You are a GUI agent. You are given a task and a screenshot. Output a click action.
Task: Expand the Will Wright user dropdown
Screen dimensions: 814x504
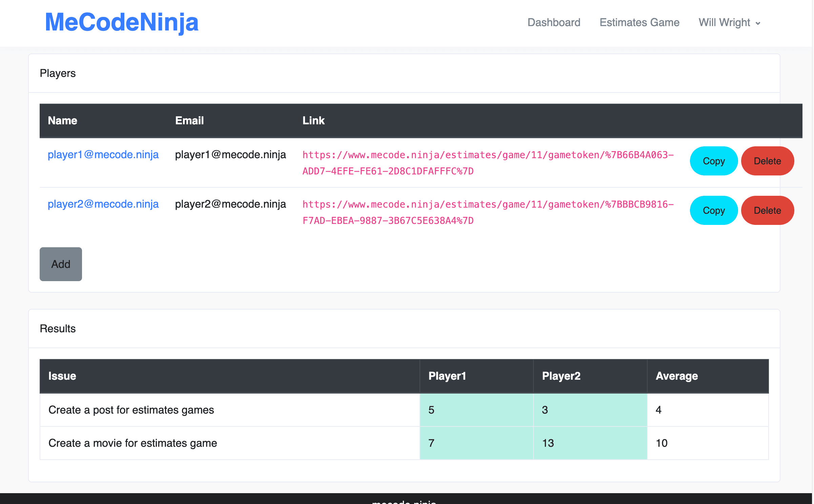pyautogui.click(x=725, y=22)
